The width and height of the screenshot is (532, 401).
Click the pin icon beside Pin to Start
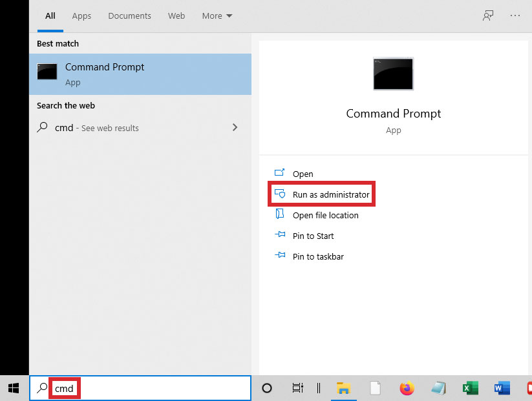[x=280, y=234]
